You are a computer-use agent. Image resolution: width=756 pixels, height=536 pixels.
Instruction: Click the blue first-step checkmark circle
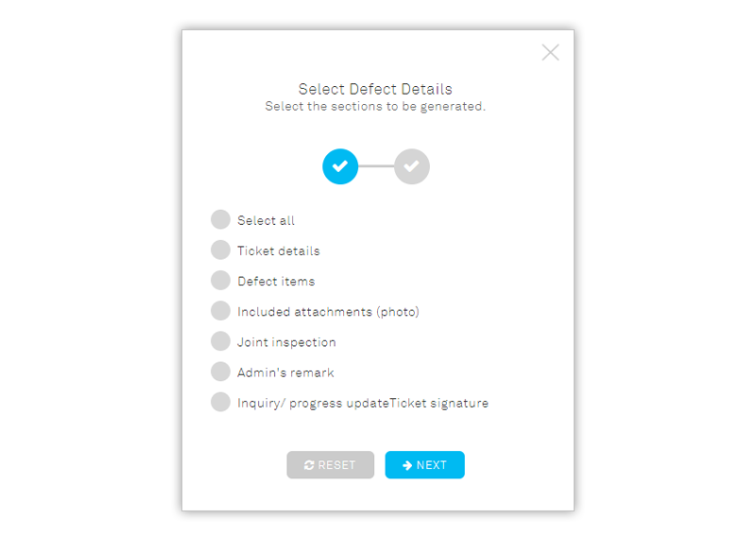(x=340, y=166)
